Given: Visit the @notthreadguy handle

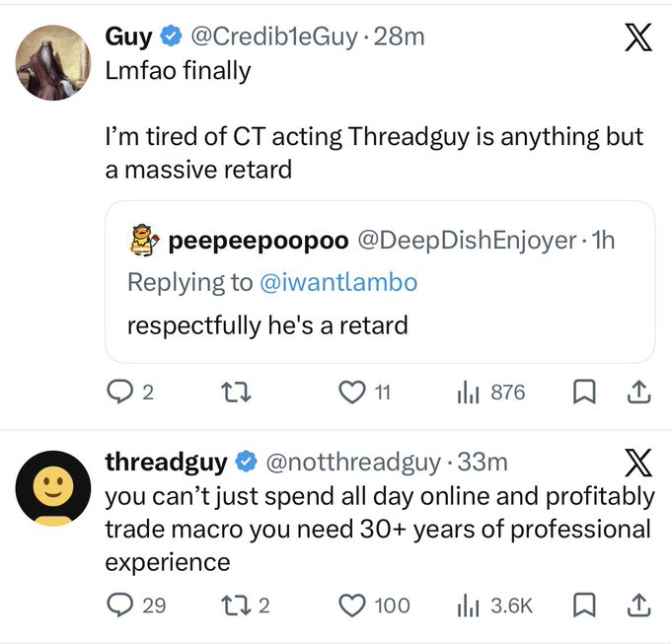Looking at the screenshot, I should click(x=353, y=461).
